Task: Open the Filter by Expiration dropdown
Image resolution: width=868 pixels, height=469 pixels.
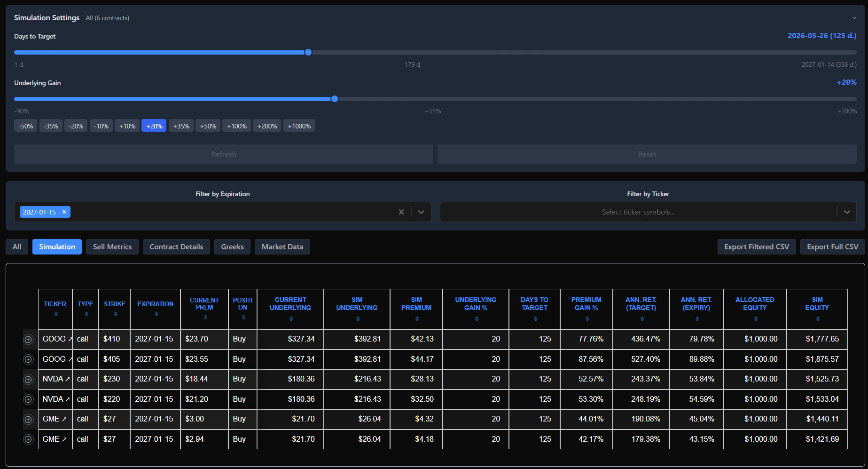Action: coord(421,212)
